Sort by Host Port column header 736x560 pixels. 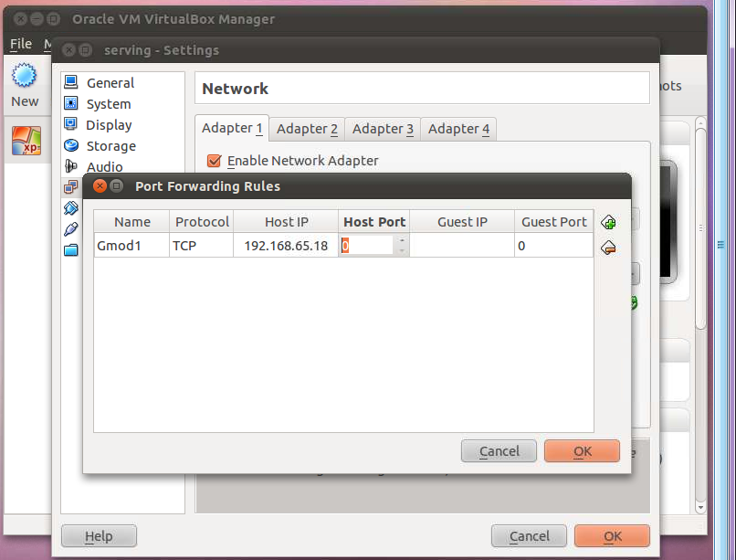[374, 222]
